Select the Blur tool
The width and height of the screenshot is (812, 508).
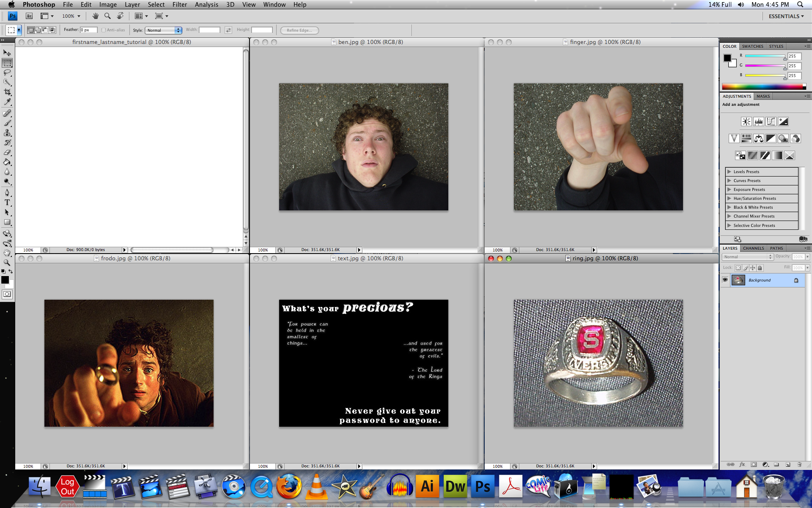point(7,172)
